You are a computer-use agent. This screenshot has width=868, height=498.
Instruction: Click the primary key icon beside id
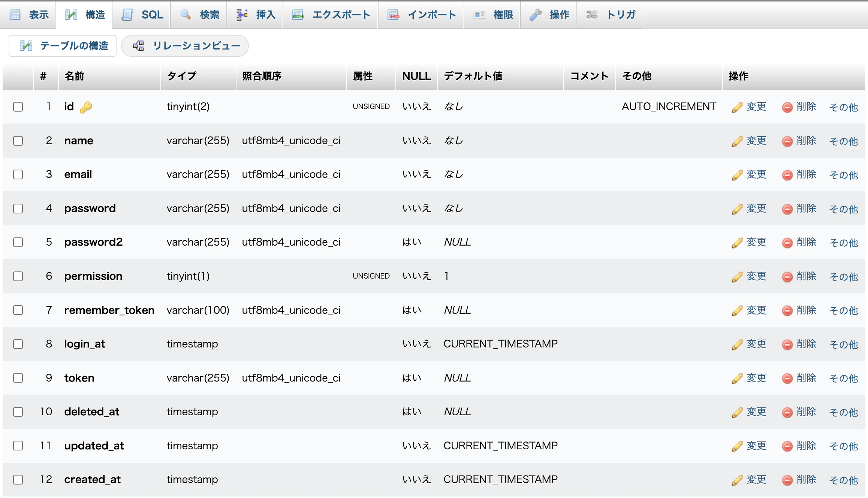pos(86,107)
